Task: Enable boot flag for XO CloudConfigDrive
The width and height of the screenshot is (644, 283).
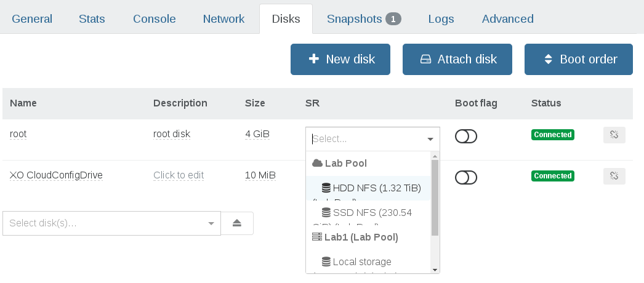Action: tap(466, 177)
